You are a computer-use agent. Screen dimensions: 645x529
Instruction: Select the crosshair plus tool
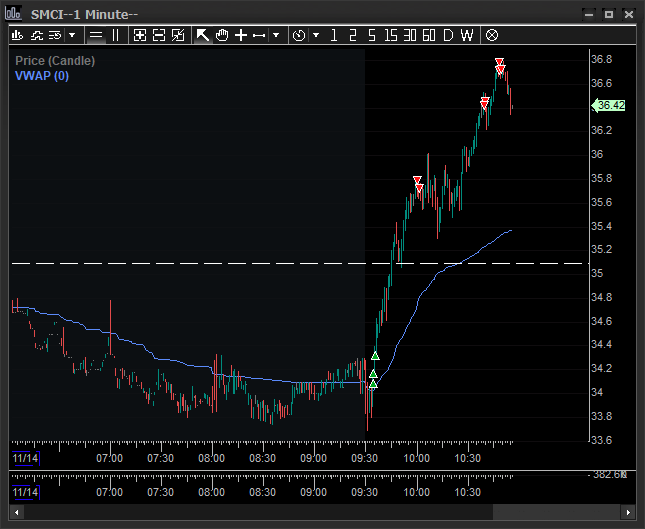coord(241,35)
